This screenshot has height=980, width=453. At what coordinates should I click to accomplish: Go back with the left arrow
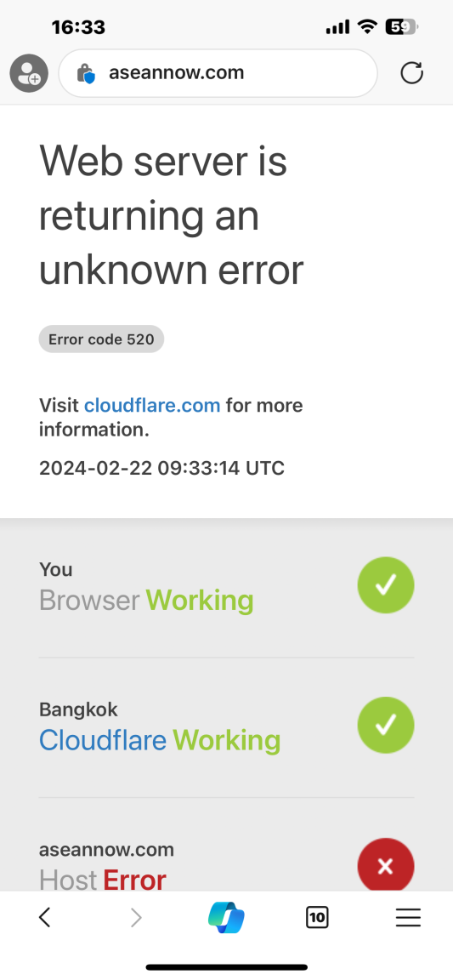click(44, 918)
